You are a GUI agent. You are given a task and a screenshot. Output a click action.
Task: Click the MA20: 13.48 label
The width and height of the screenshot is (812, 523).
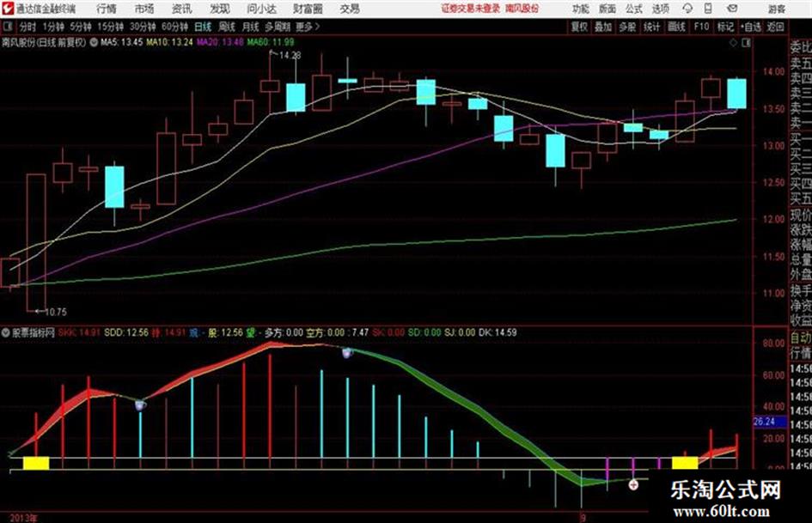coord(220,42)
